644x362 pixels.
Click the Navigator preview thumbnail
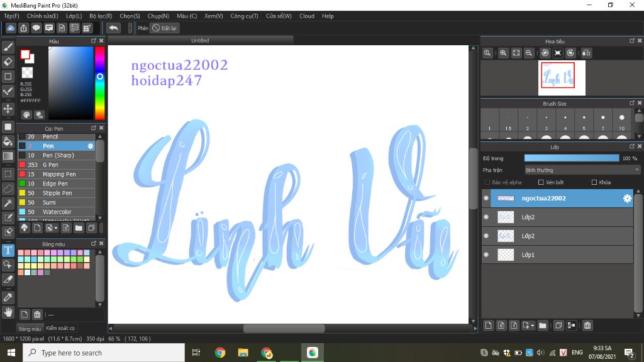pos(562,78)
